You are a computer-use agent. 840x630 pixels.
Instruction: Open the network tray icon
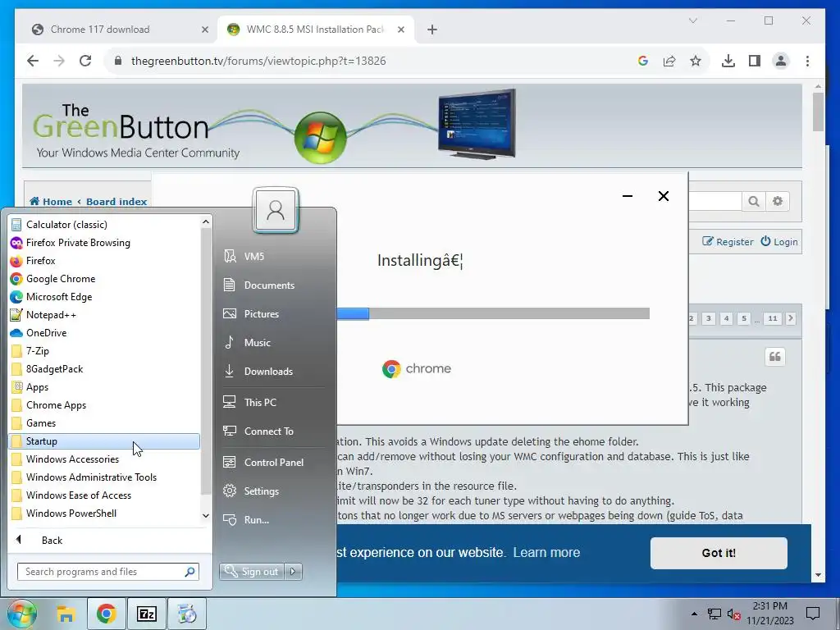pos(714,614)
